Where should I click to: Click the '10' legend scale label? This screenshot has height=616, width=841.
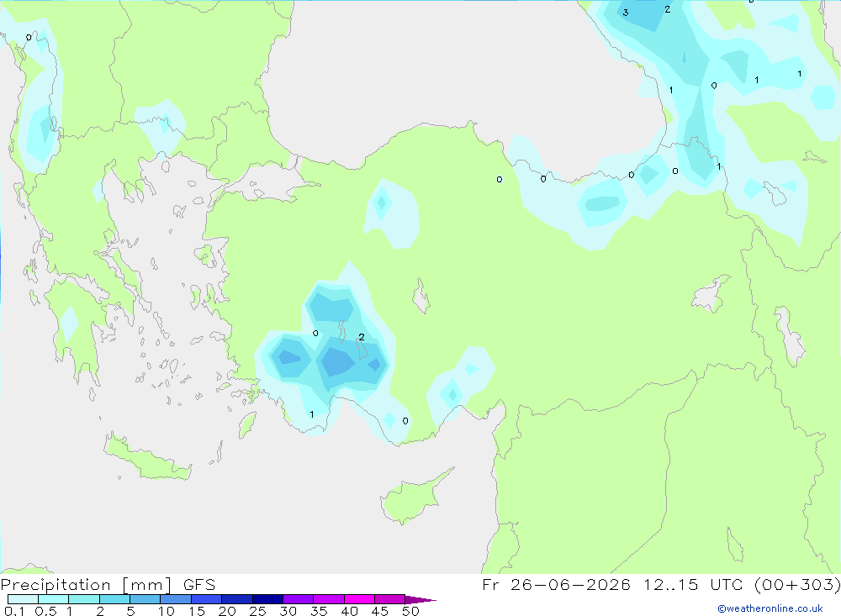(x=167, y=611)
